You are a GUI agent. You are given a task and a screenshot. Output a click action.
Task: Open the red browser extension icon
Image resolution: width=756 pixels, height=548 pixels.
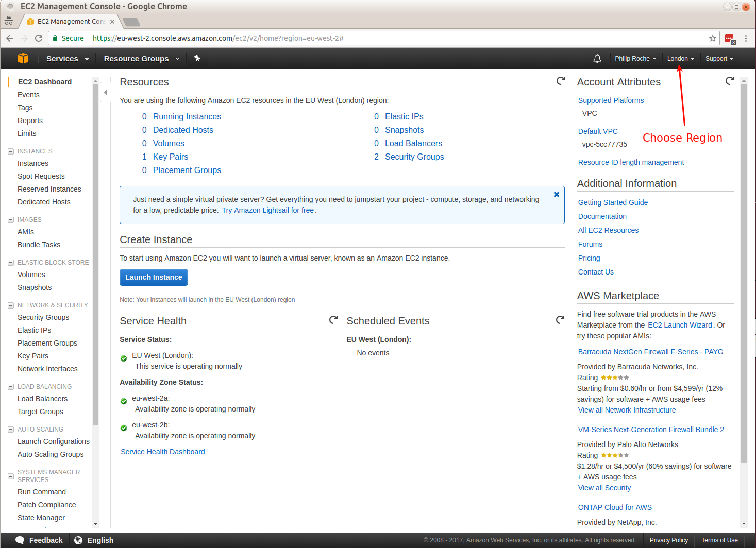pos(730,39)
